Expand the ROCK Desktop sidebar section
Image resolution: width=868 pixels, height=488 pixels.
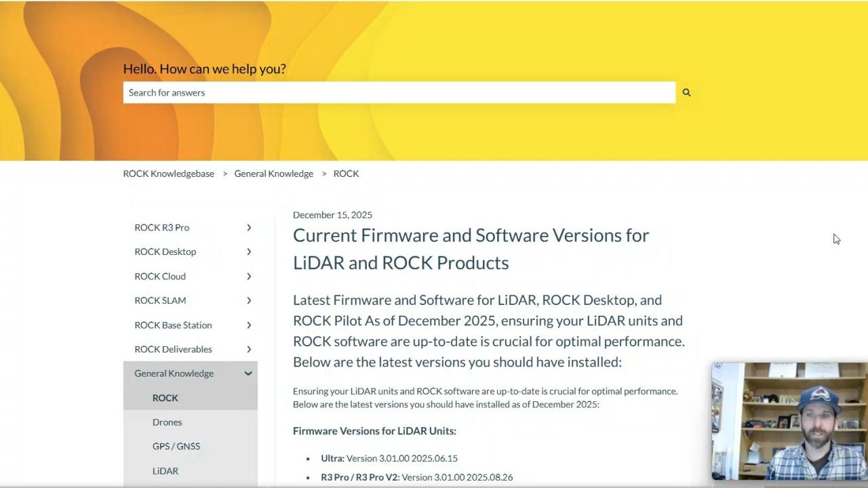click(x=249, y=251)
